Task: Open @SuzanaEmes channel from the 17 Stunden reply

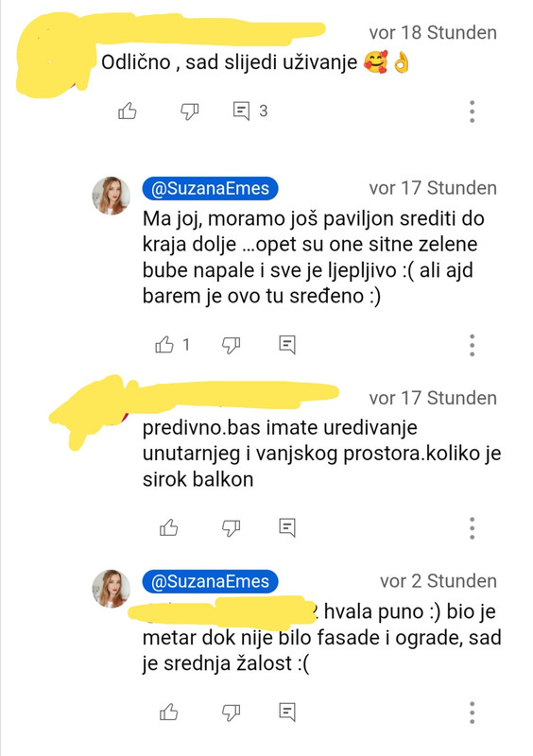Action: tap(210, 188)
